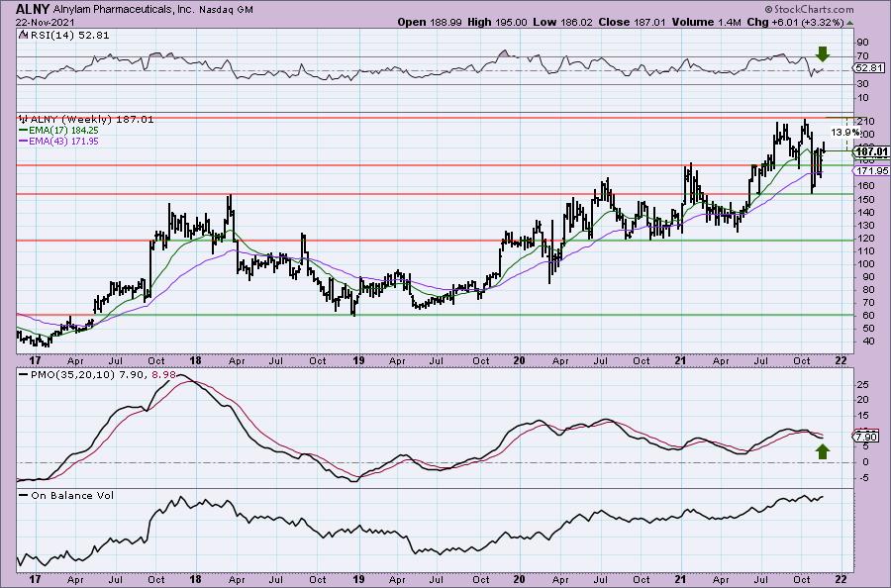Image resolution: width=891 pixels, height=588 pixels.
Task: Click the green EMA(17) legend line marker
Action: click(x=24, y=130)
